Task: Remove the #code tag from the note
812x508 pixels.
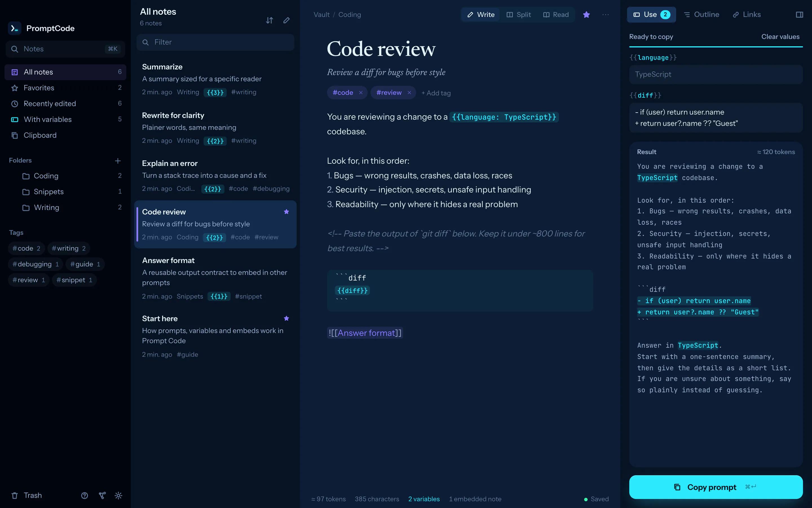Action: click(x=361, y=93)
